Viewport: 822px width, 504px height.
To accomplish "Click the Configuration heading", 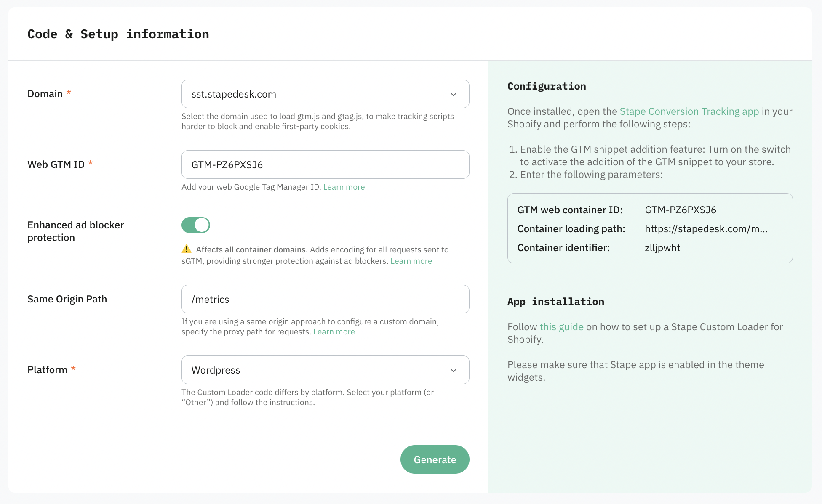I will pyautogui.click(x=547, y=86).
